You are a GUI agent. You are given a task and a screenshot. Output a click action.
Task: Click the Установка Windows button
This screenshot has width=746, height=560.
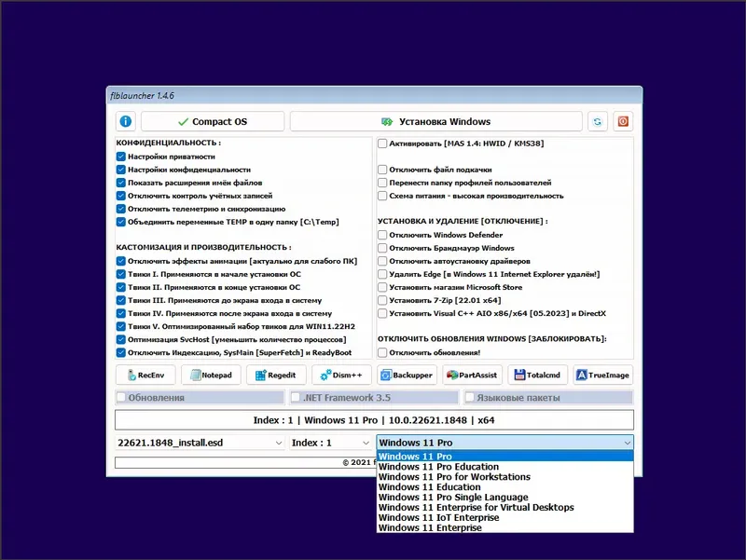[435, 121]
